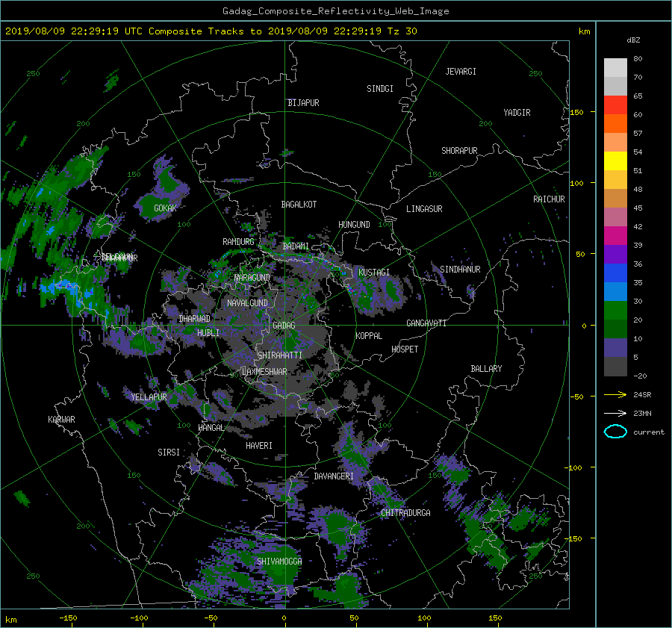Click the CHITRADURGA city label
Viewport: 672px width, 628px height.
pyautogui.click(x=405, y=513)
